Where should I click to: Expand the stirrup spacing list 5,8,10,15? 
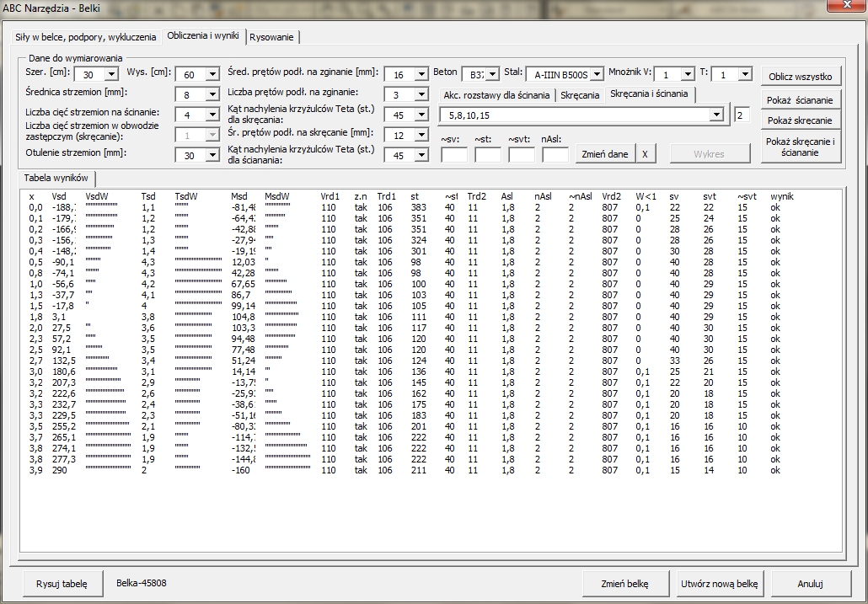[715, 115]
